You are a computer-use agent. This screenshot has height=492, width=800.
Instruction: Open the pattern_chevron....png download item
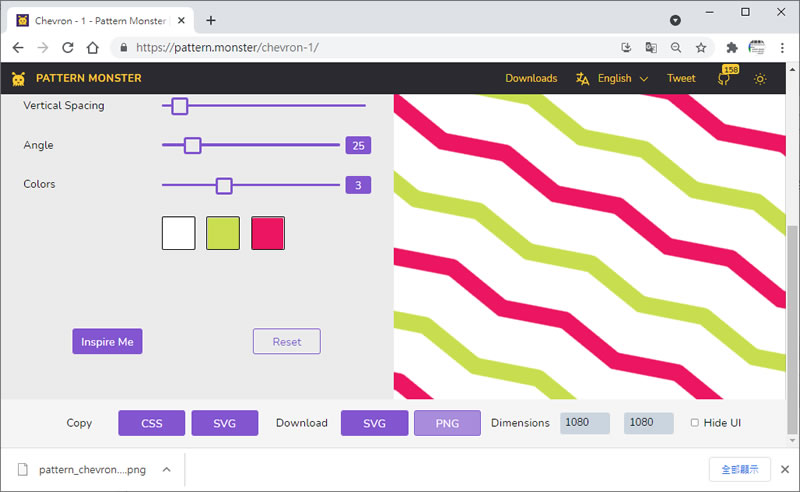92,470
